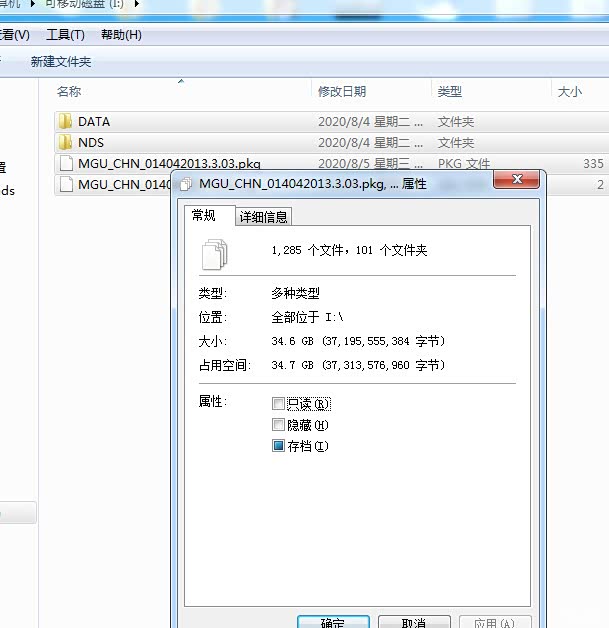Click the second MGU_CHN file icon

point(65,185)
